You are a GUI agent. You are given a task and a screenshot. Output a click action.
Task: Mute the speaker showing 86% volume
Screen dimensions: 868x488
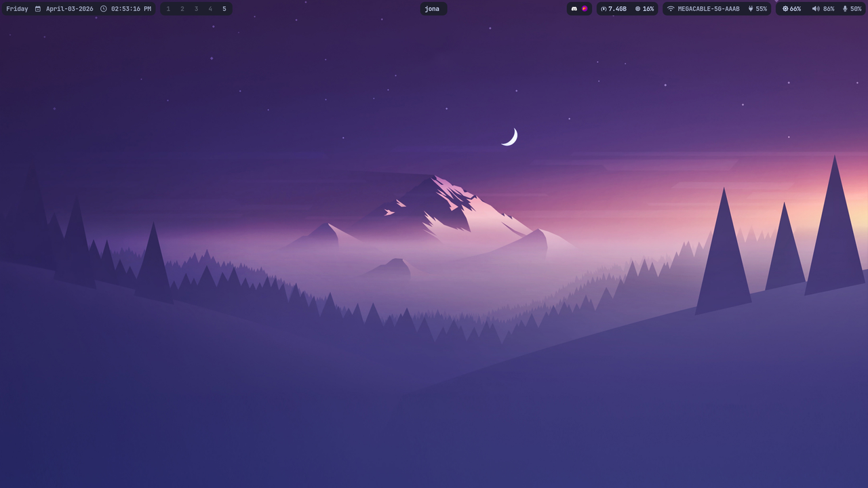click(x=816, y=9)
